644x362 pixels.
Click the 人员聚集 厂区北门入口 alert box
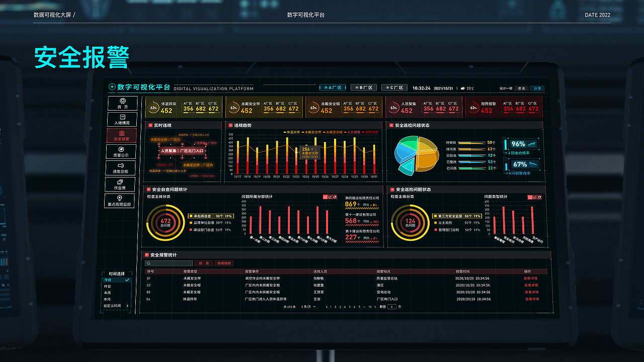[182, 150]
